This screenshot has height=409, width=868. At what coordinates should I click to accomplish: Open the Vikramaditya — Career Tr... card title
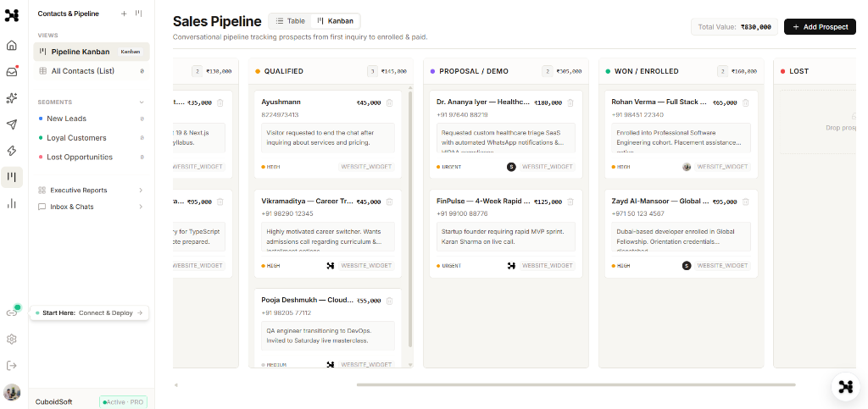coord(307,202)
